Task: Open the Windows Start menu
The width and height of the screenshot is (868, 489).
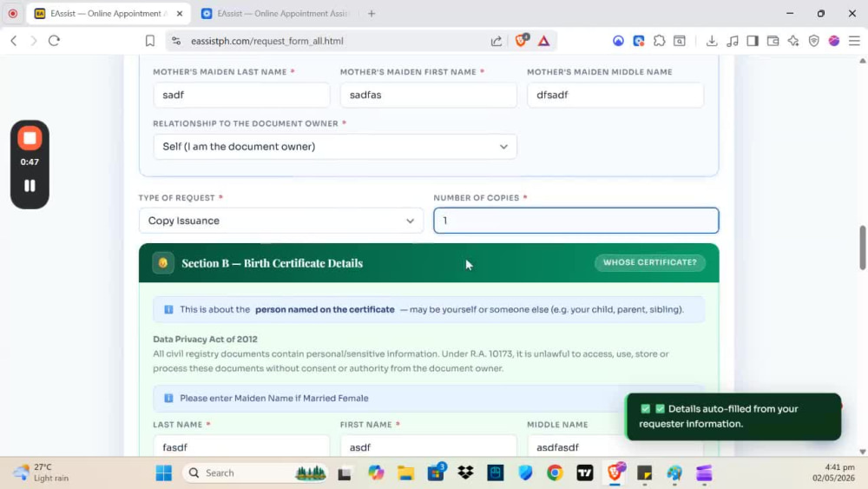Action: [164, 473]
